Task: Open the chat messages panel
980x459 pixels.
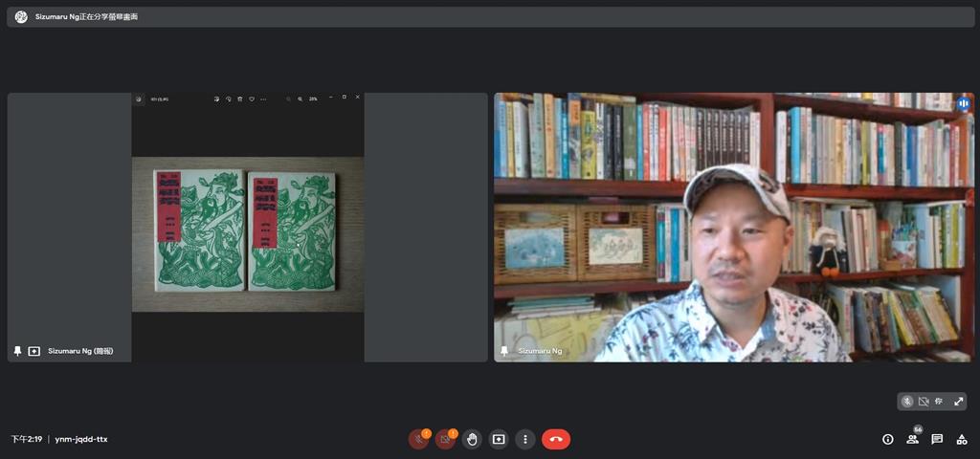Action: pos(937,439)
